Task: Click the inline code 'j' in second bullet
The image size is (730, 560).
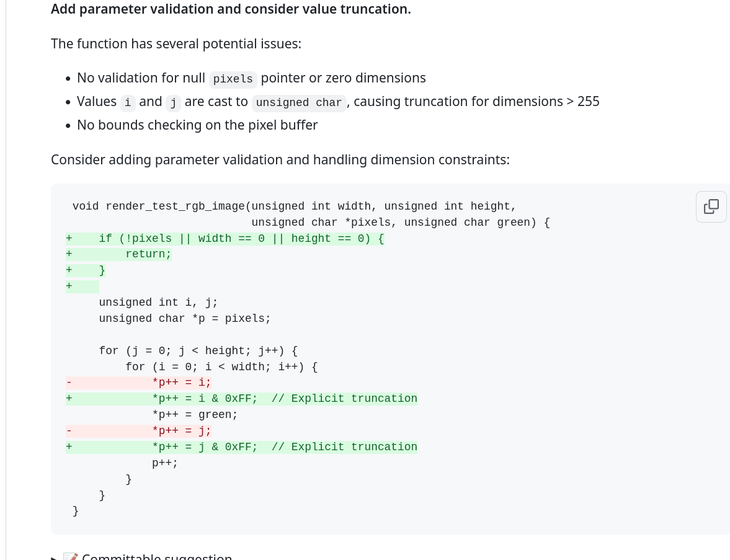Action: 173,102
